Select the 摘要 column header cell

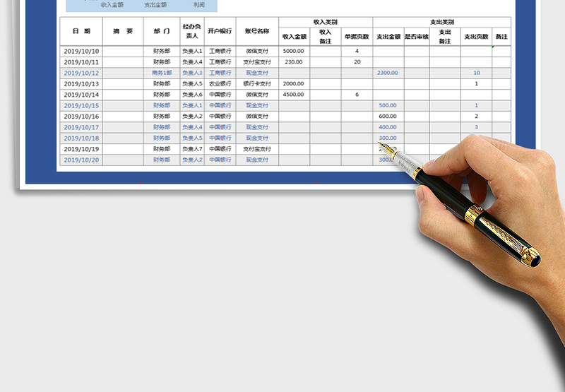pyautogui.click(x=123, y=32)
